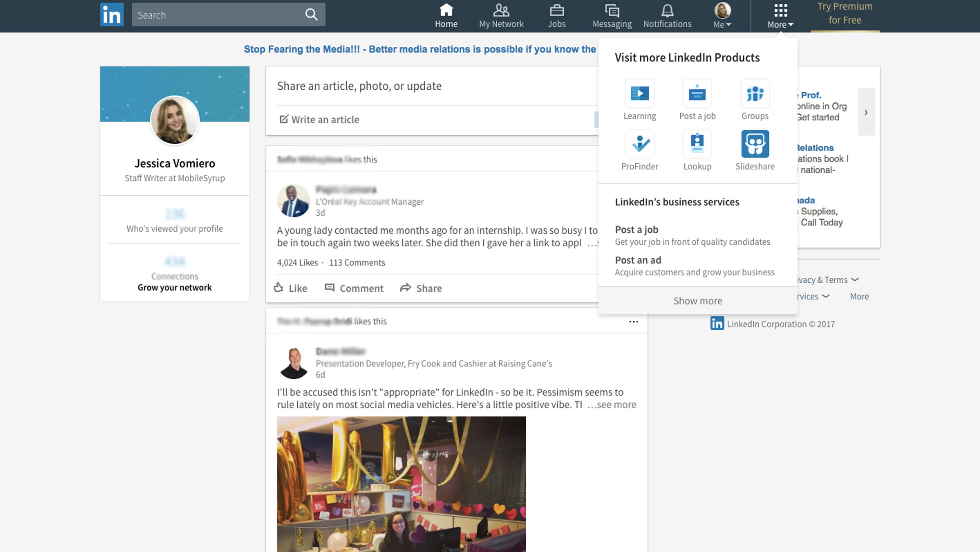Image resolution: width=980 pixels, height=552 pixels.
Task: Open the Learning product icon
Action: pyautogui.click(x=639, y=94)
